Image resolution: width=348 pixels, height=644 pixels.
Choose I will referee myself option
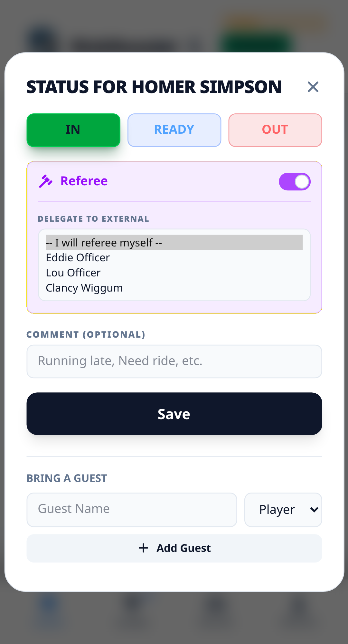pos(104,243)
